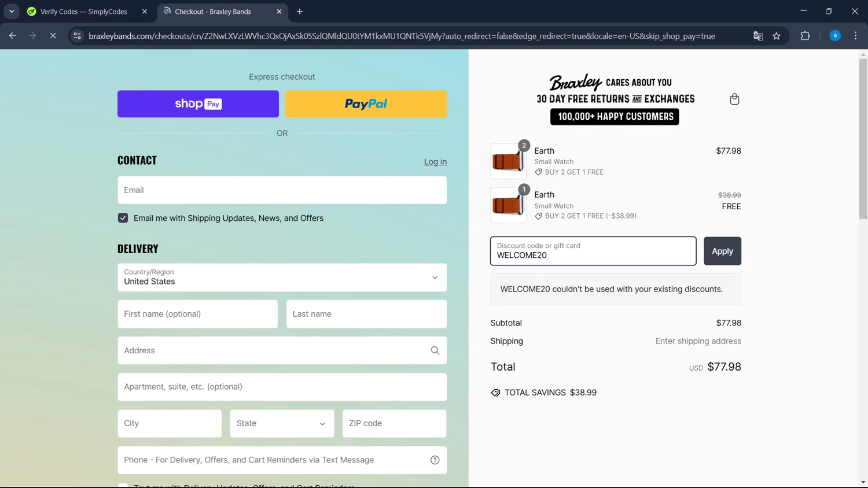Click the free Earth band thumbnail, quantity 1

(508, 205)
